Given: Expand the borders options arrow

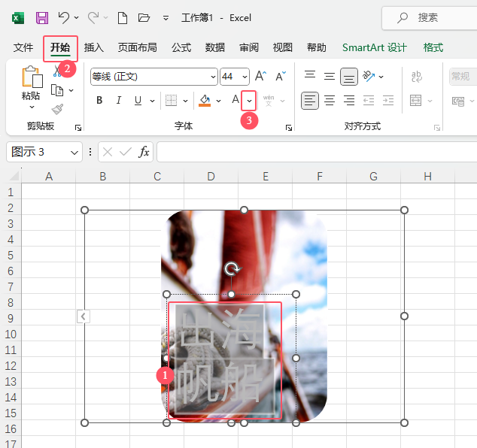Looking at the screenshot, I should point(185,101).
